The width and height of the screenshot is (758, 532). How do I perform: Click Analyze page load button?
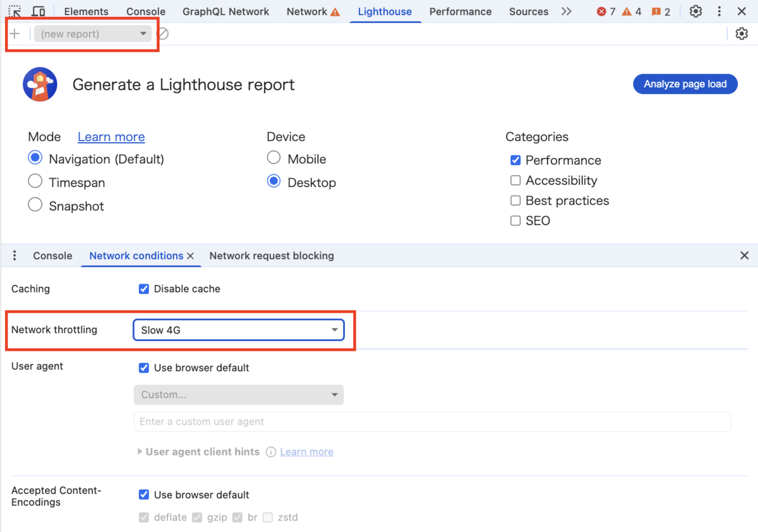pyautogui.click(x=685, y=84)
